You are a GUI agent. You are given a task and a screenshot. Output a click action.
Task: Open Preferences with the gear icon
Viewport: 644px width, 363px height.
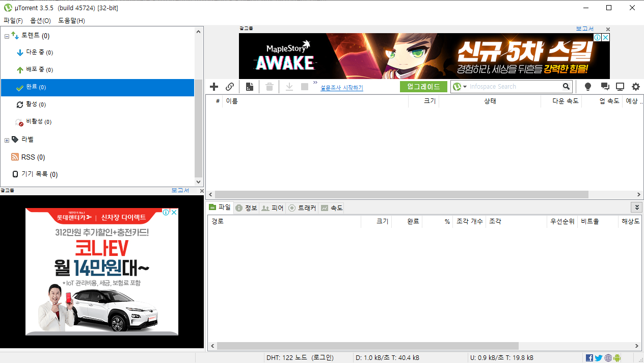636,87
